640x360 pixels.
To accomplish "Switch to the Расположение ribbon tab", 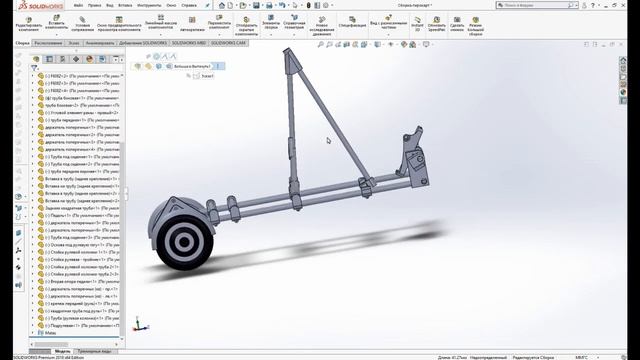I will point(48,43).
